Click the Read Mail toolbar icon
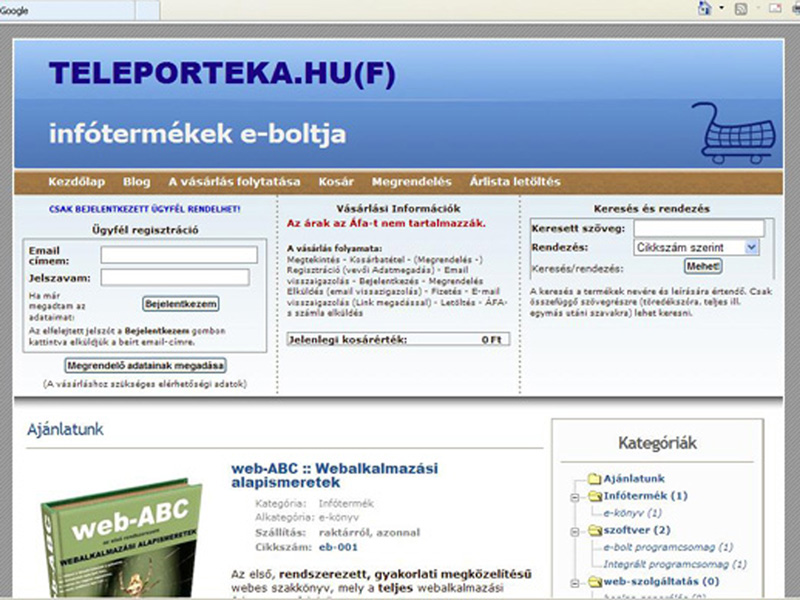The height and width of the screenshot is (600, 800). point(775,9)
